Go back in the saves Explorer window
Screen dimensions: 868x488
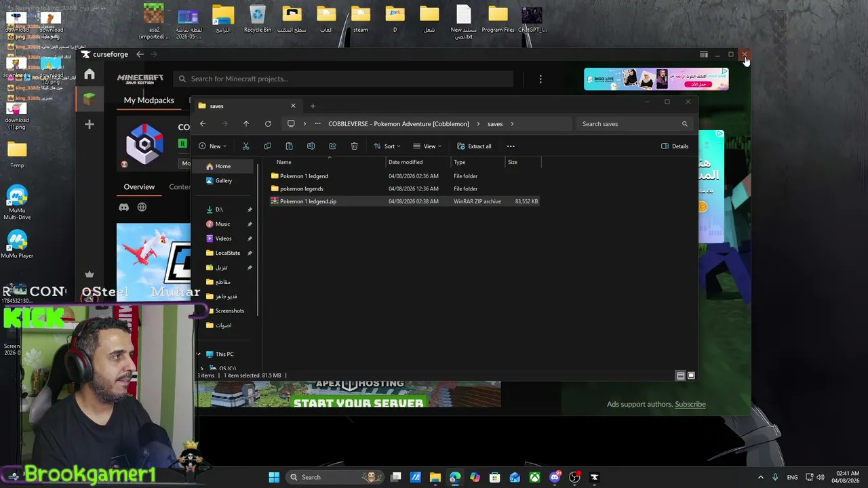(x=203, y=124)
